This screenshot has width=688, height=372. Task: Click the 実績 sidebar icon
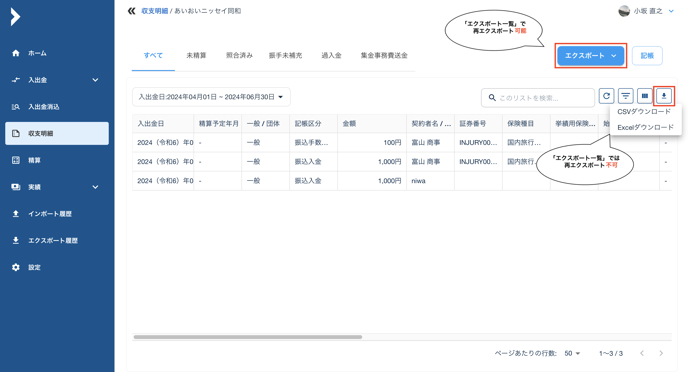click(x=16, y=187)
